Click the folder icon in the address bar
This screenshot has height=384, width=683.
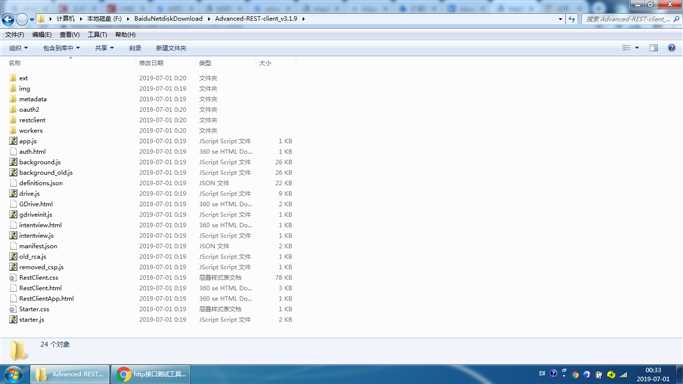pyautogui.click(x=41, y=19)
